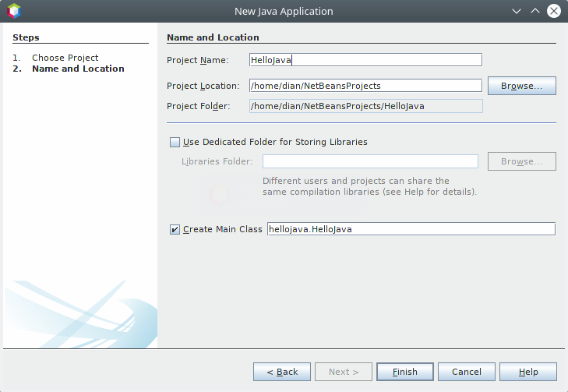Click the shade-down chevron in title bar

coord(517,11)
